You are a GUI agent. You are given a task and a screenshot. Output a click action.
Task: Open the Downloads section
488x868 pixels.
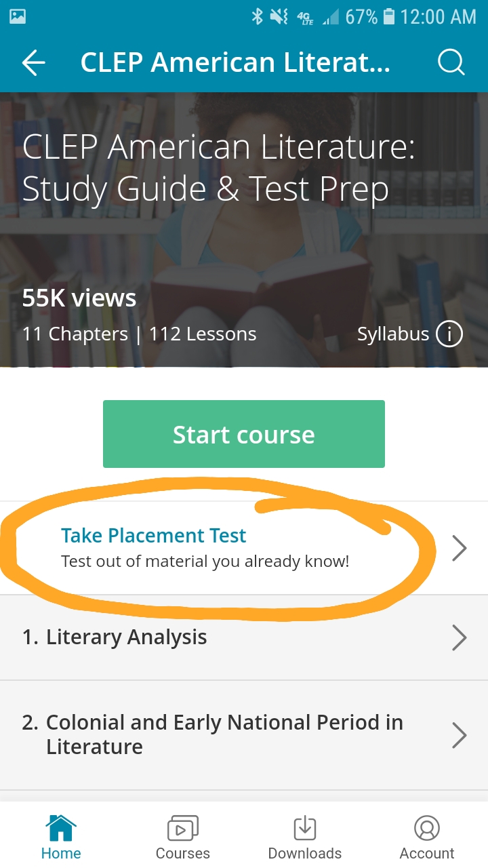[x=304, y=834]
